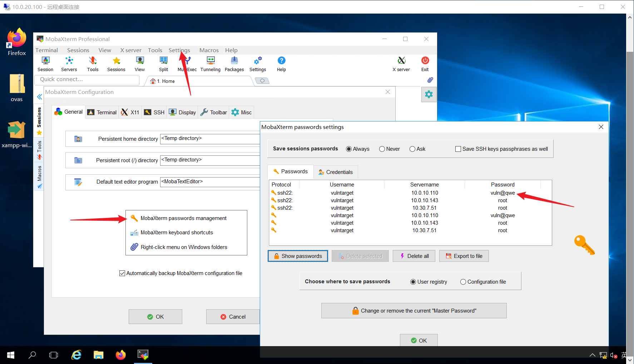Open the Sessions star toolbar icon

116,64
